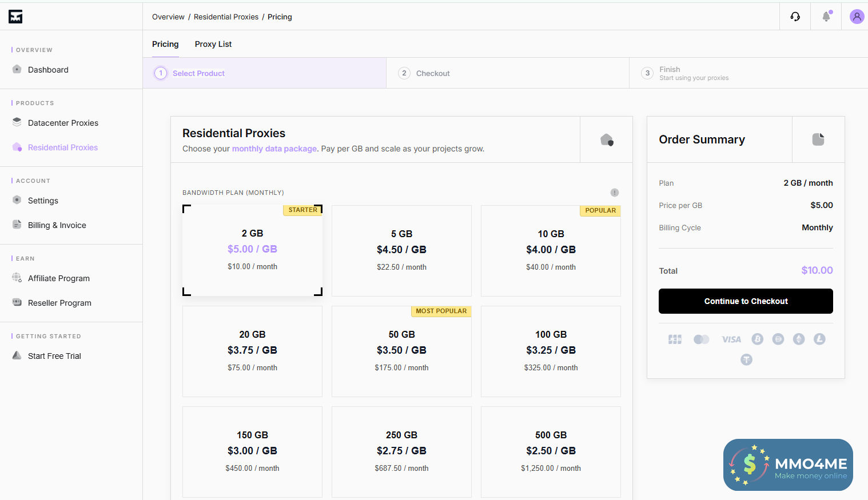868x500 pixels.
Task: Open Affiliate Program from sidebar
Action: tap(59, 278)
